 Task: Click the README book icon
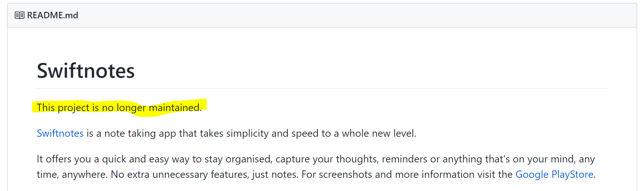point(19,15)
